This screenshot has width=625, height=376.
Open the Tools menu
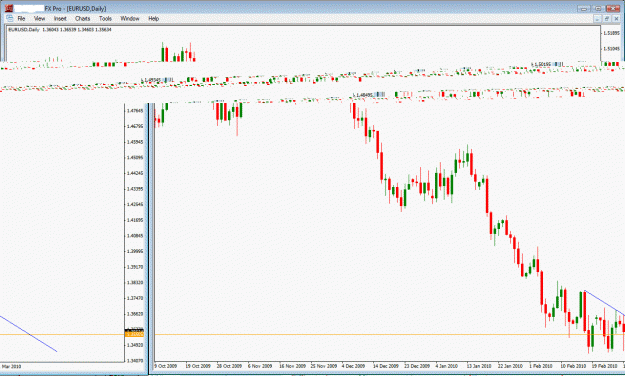click(105, 18)
